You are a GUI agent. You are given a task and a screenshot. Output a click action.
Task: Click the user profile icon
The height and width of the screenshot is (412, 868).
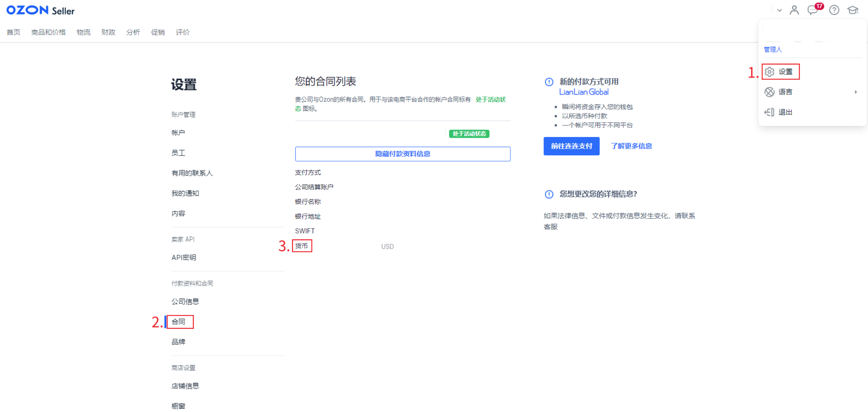(794, 10)
